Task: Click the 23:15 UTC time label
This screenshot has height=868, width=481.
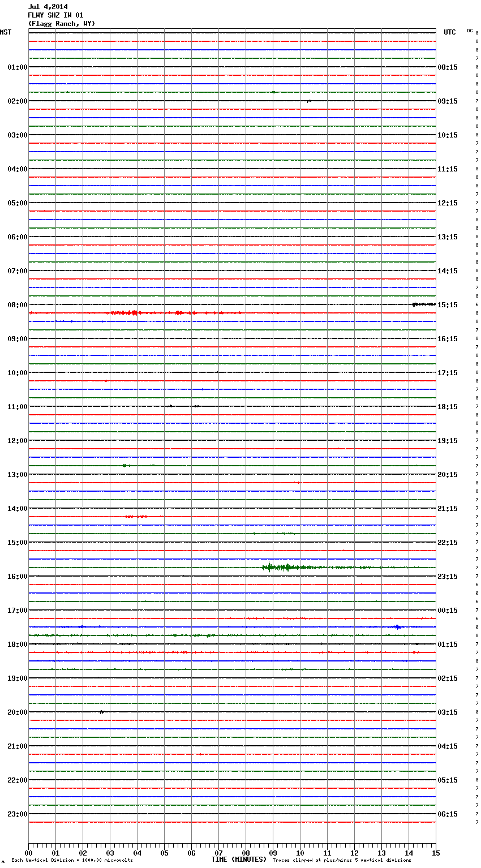Action: pyautogui.click(x=448, y=577)
